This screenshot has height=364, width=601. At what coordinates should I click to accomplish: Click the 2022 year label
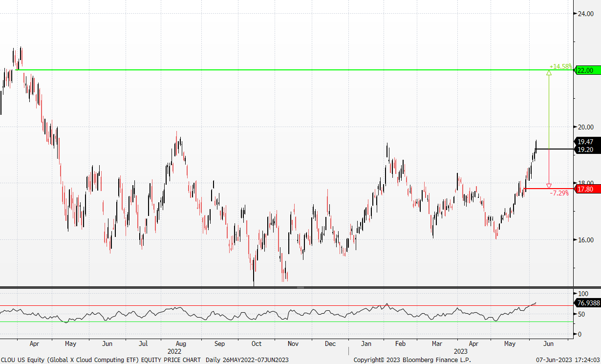pos(174,351)
